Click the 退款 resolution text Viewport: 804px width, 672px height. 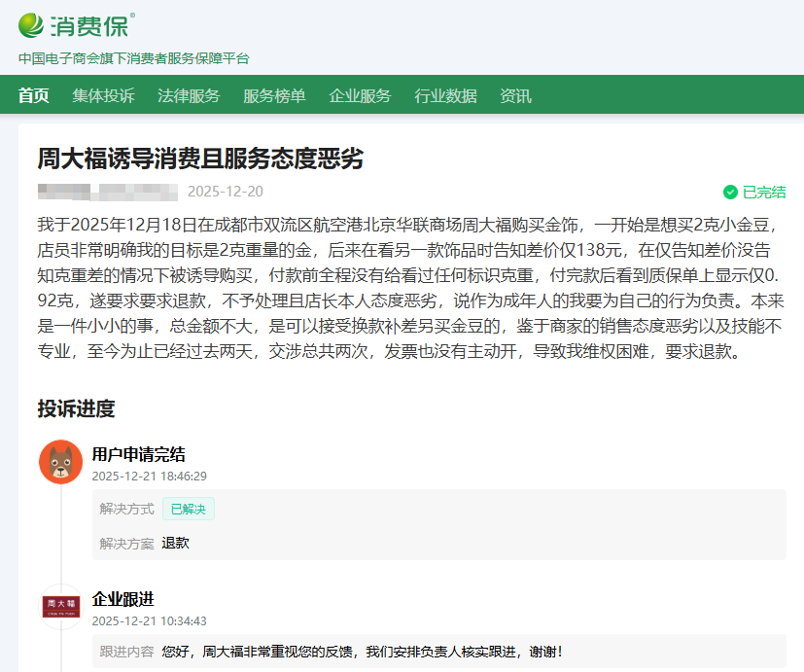[176, 543]
